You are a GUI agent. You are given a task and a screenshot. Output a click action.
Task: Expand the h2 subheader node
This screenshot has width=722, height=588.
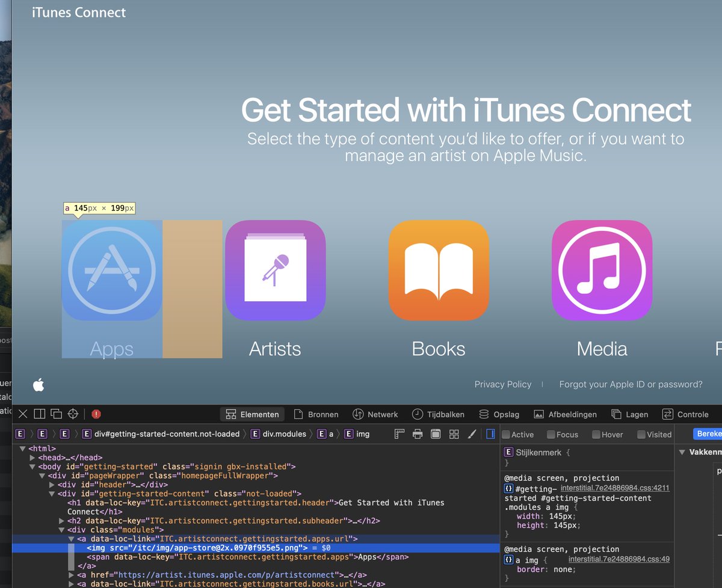(x=61, y=521)
